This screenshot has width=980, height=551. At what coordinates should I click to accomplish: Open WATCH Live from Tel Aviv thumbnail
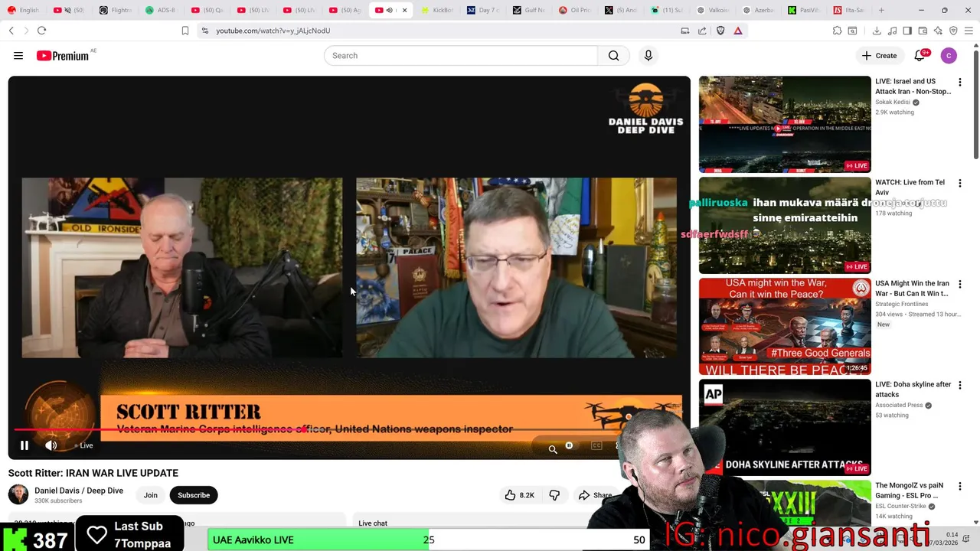click(785, 225)
